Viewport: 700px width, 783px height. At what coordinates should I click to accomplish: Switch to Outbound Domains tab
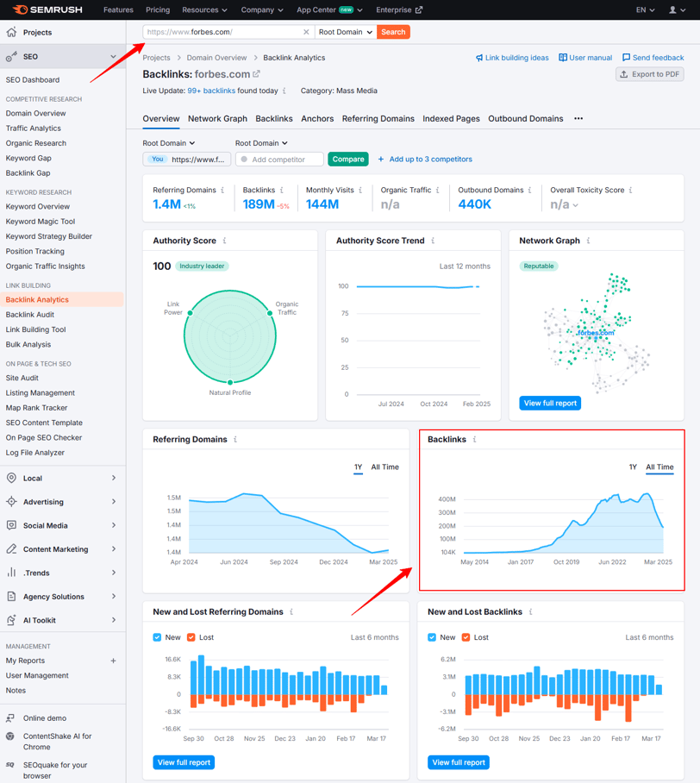[525, 119]
